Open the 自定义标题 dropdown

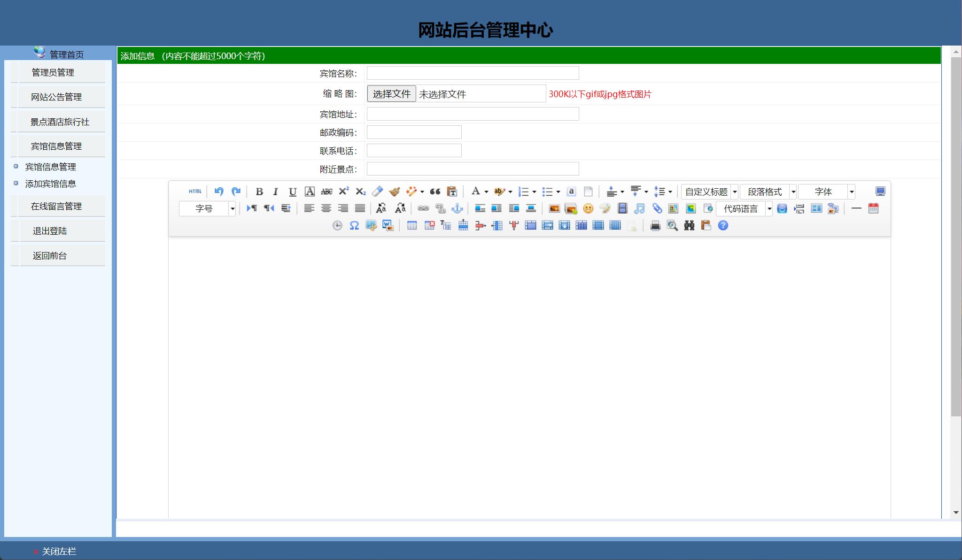[x=735, y=192]
